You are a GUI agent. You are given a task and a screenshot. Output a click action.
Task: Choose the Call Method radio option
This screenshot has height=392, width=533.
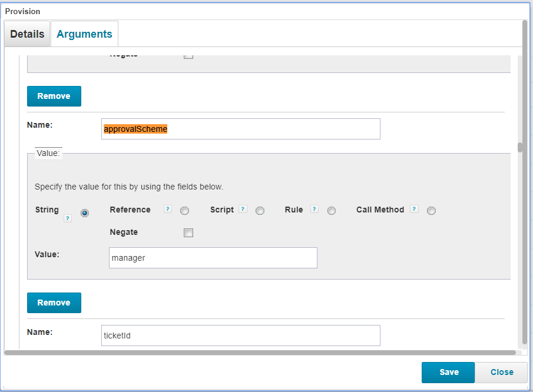(x=431, y=211)
